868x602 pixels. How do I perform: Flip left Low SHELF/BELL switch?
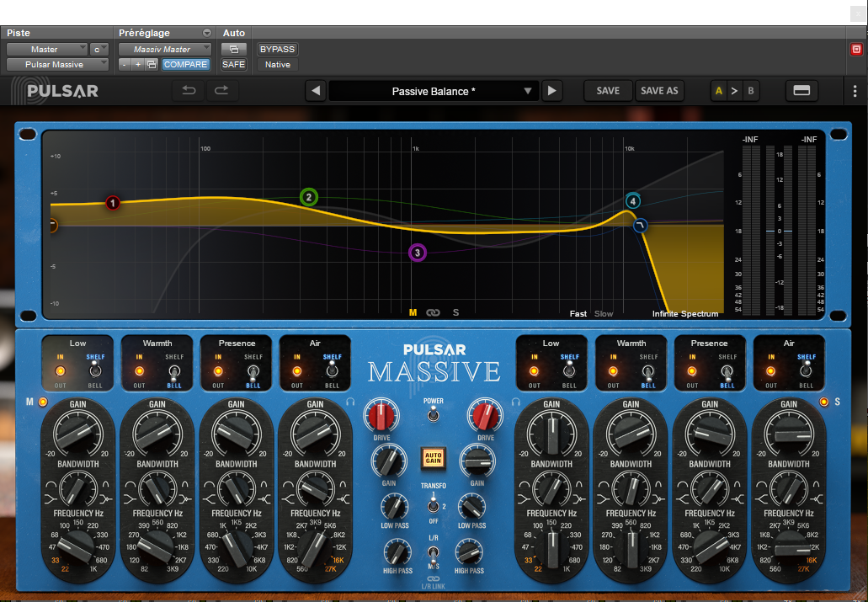(x=95, y=370)
